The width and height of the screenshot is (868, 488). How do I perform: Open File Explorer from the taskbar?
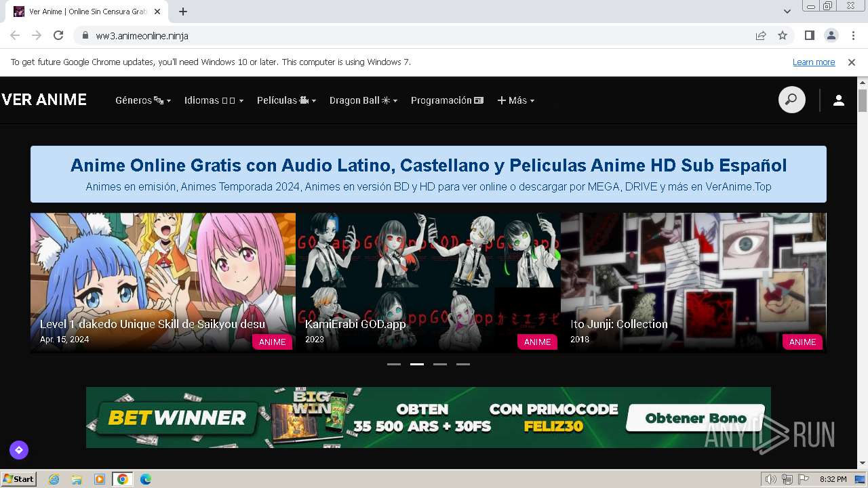[77, 479]
